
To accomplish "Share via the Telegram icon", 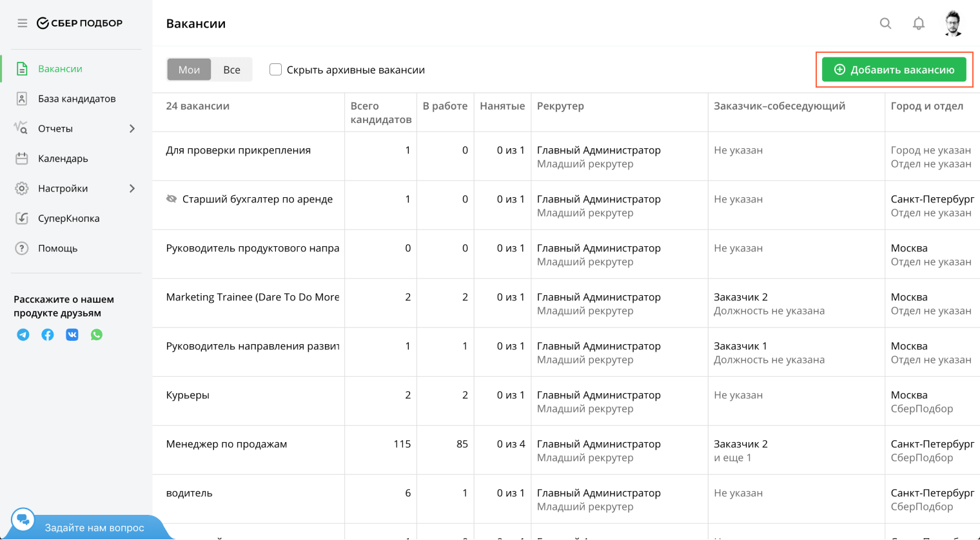I will tap(23, 334).
